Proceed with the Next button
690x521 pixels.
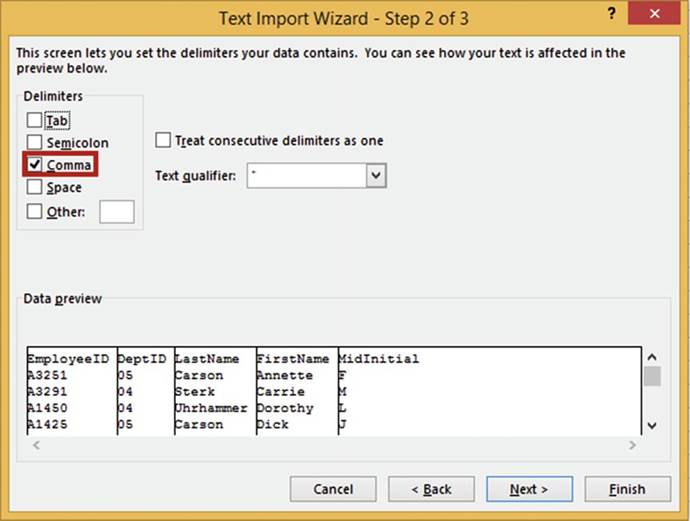(529, 489)
